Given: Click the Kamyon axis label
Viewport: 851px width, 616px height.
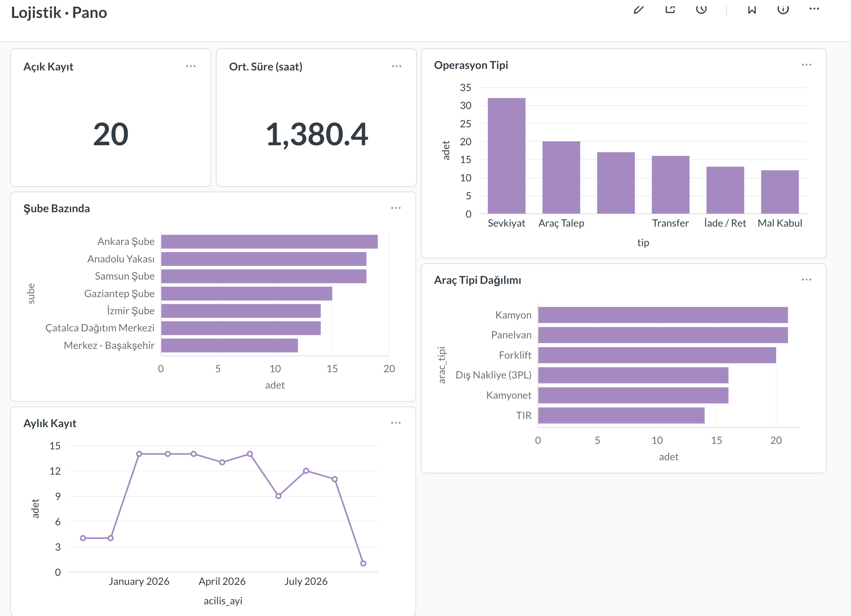Looking at the screenshot, I should (513, 315).
